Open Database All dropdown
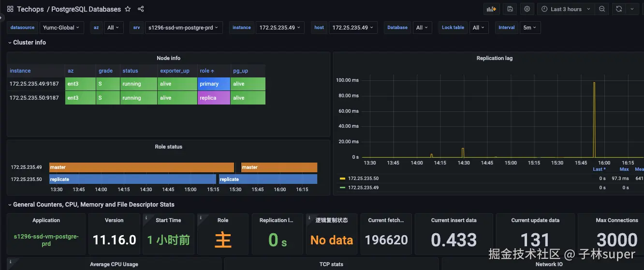 [422, 28]
